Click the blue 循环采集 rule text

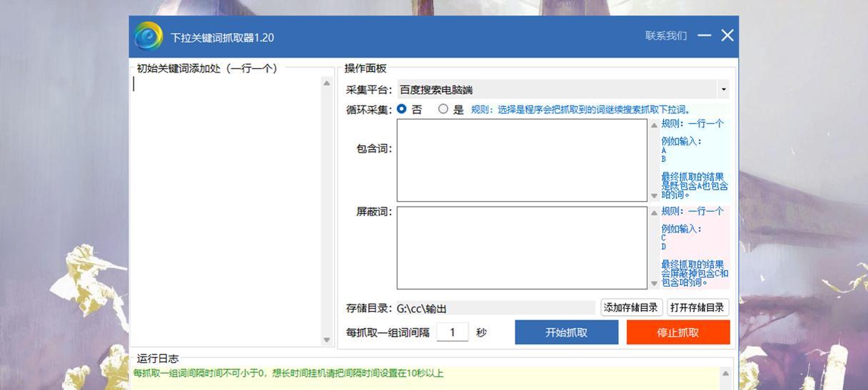tap(580, 110)
